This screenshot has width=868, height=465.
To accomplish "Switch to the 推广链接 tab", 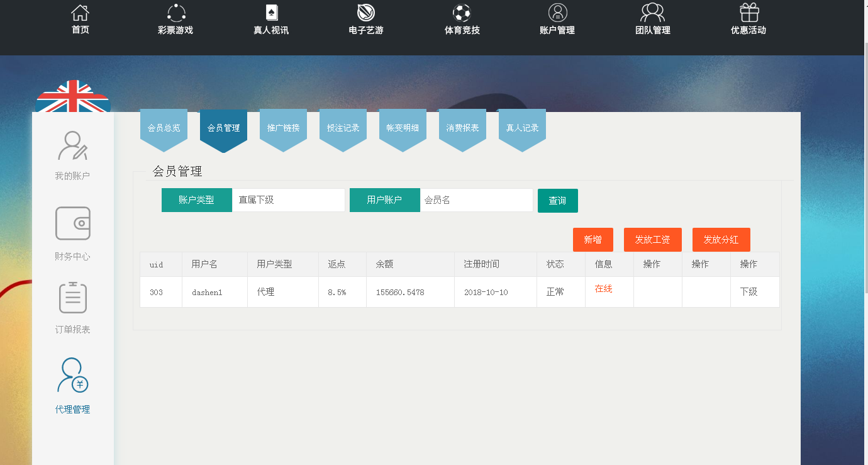I will click(x=283, y=128).
